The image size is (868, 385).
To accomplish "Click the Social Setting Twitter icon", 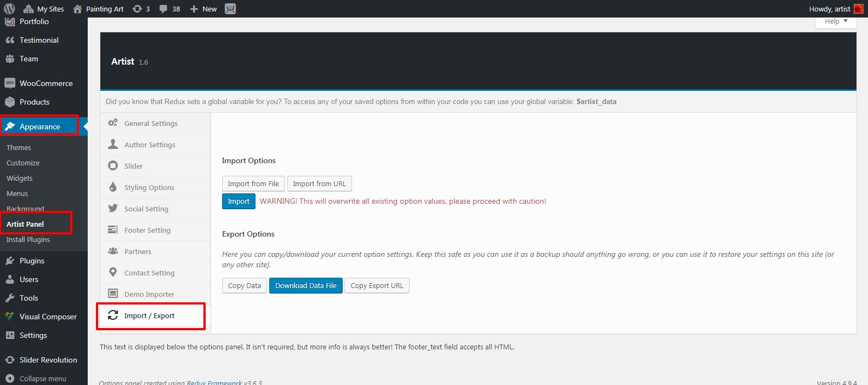I will tap(113, 208).
